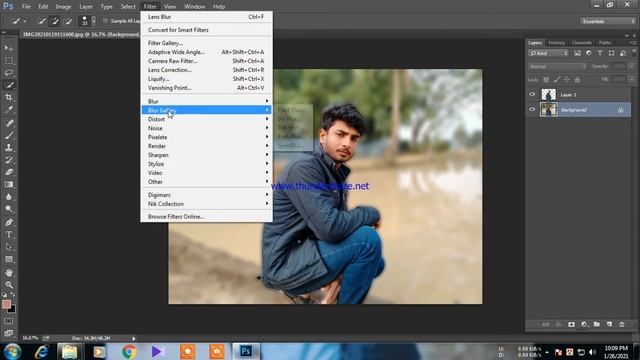Open the Kind filter dropdown
Screen dimensions: 640x360
[x=548, y=53]
